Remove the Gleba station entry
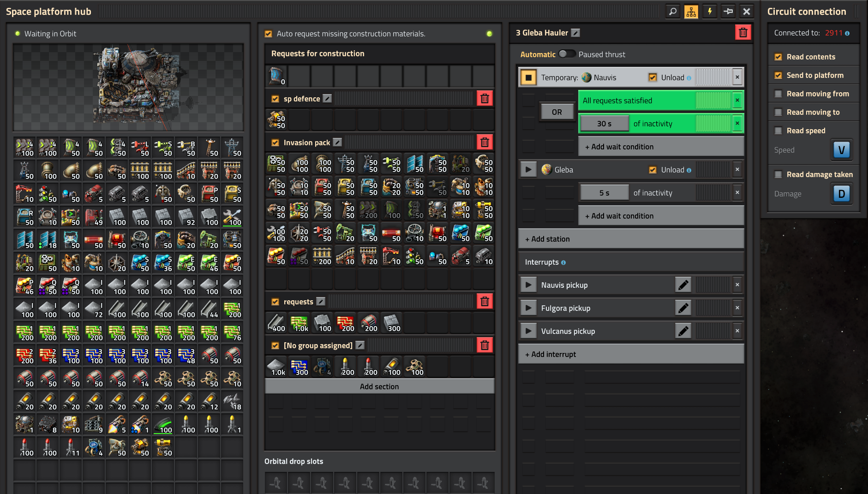Viewport: 868px width, 494px height. 737,169
